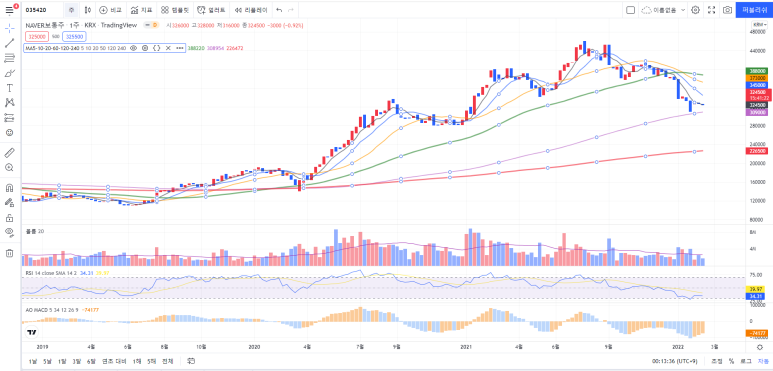Select the 전체 all date range
Image resolution: width=773 pixels, height=371 pixels.
[168, 361]
